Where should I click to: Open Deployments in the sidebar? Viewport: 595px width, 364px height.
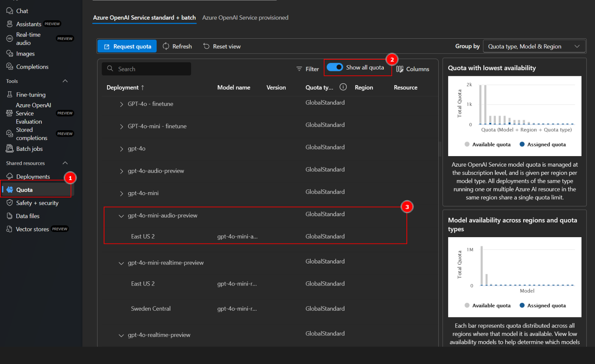[x=33, y=177]
